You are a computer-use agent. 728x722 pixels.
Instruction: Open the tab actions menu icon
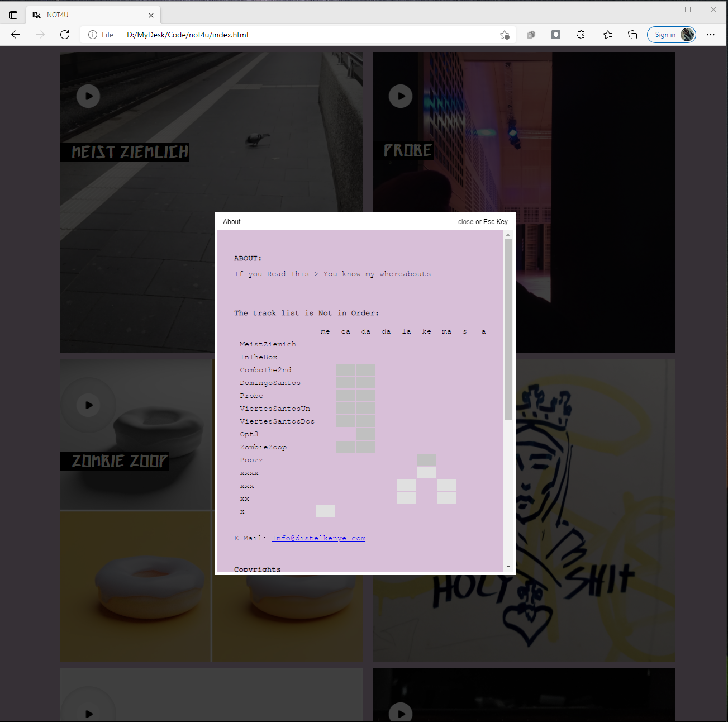(x=13, y=15)
